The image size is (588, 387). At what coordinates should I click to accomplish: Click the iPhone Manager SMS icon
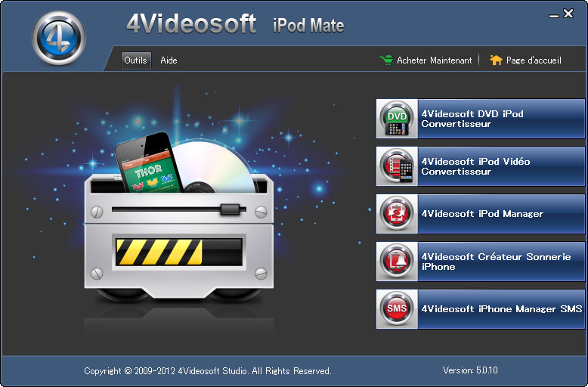(x=397, y=309)
